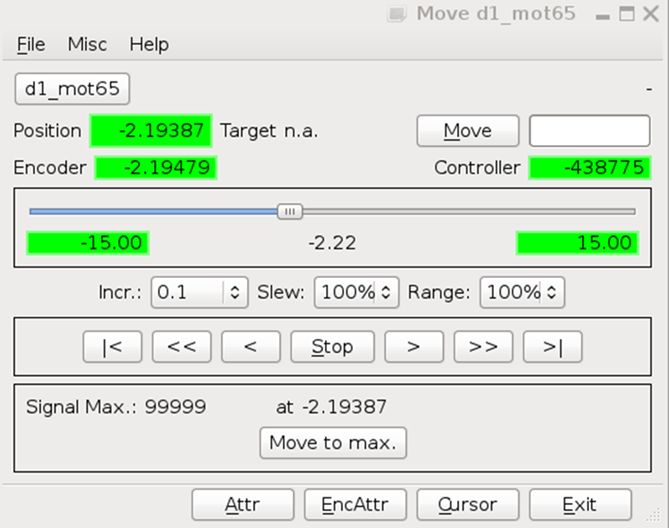Click the Move to max. button

click(333, 443)
